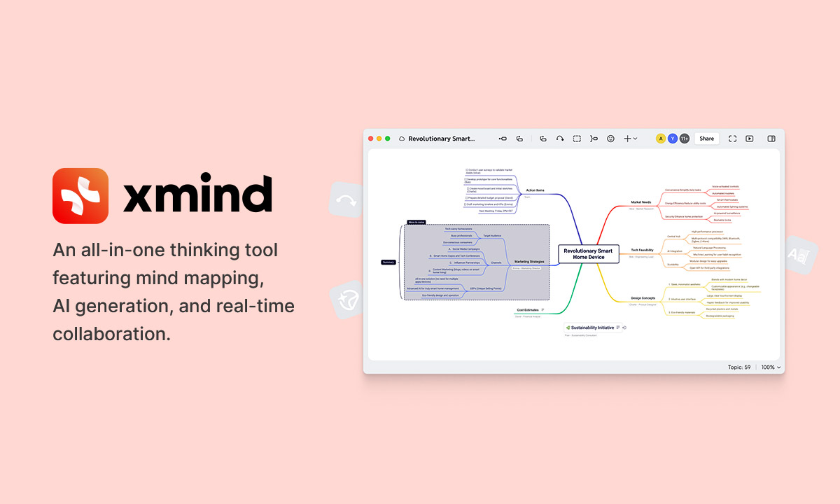Select the marquee selection tool icon
The image size is (840, 504).
click(576, 139)
